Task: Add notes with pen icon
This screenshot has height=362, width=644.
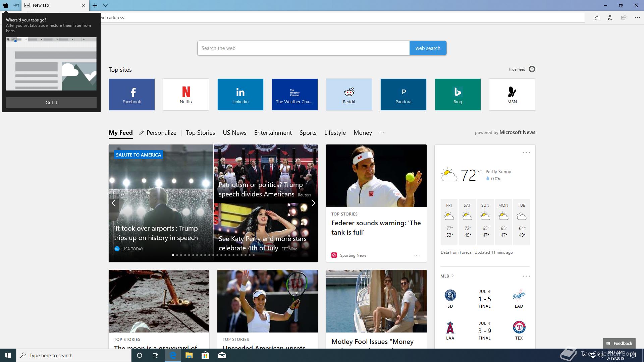Action: click(x=610, y=17)
